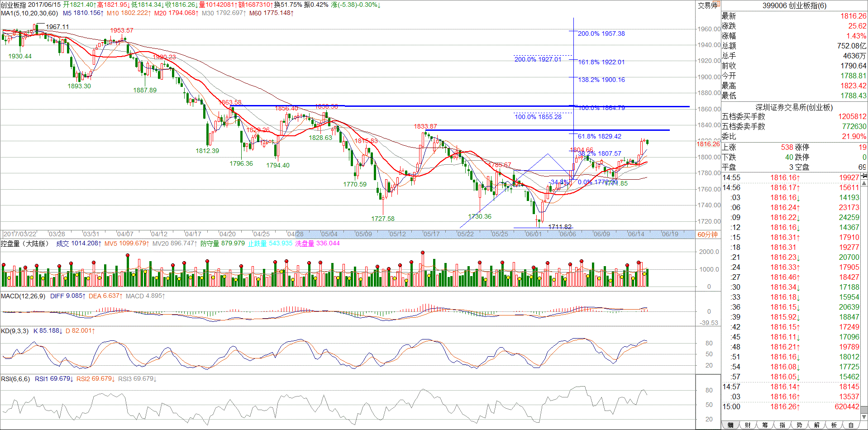Click the Fibonacci 138.2% 1900.16 label
868x430 pixels.
[601, 80]
